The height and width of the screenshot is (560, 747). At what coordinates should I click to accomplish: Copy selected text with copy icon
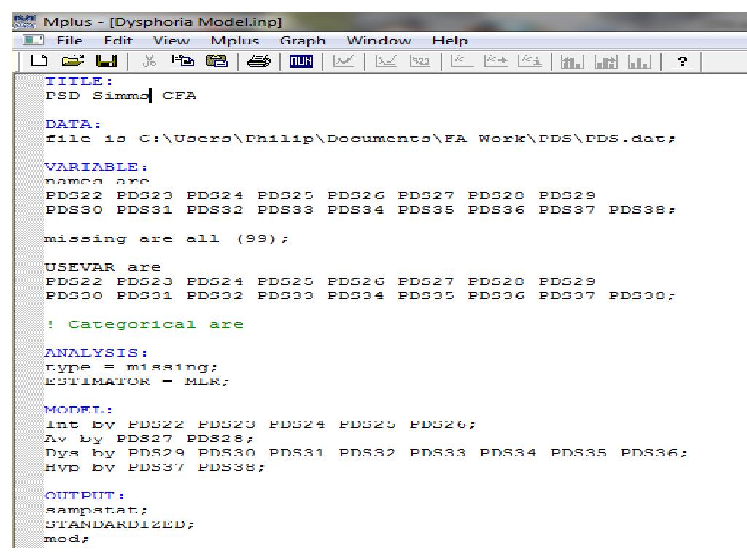[x=183, y=61]
